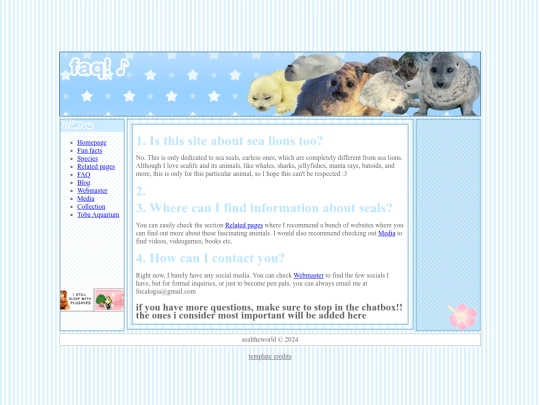Follow the Related pages link in answer 3
This screenshot has width=540, height=405.
(x=244, y=225)
